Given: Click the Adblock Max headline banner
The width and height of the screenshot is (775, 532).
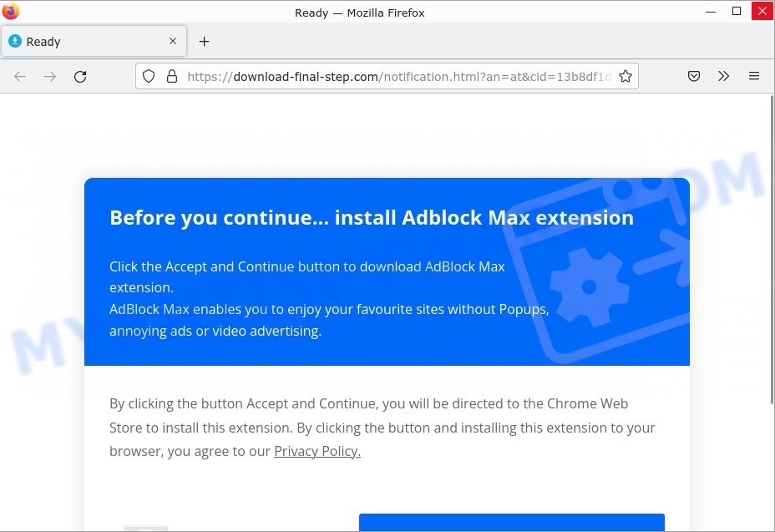Looking at the screenshot, I should tap(372, 218).
